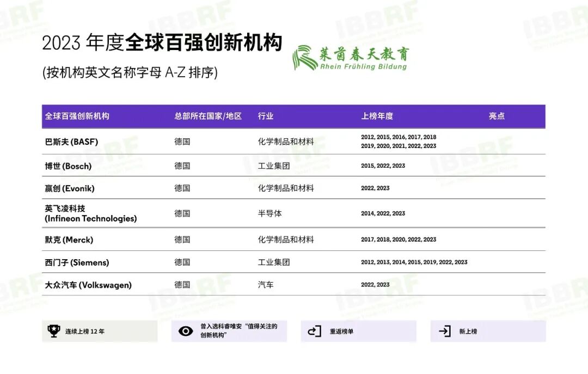Click the 行业 column header

tap(266, 116)
